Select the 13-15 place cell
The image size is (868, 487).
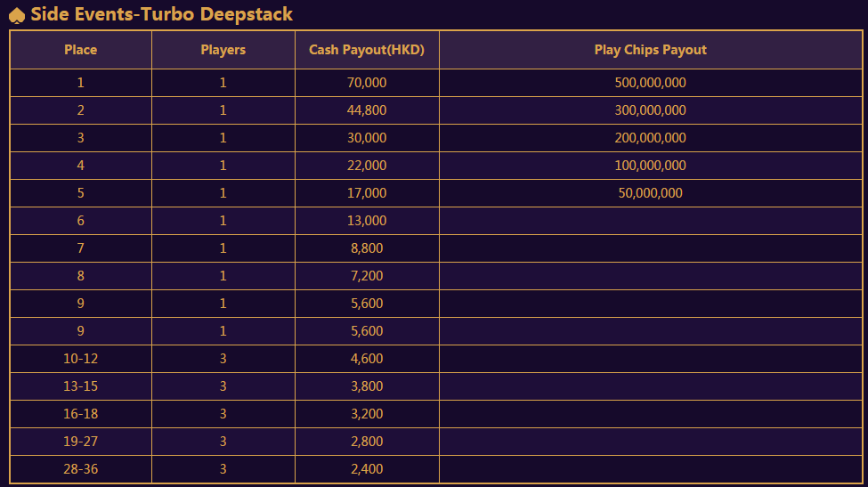pos(81,386)
